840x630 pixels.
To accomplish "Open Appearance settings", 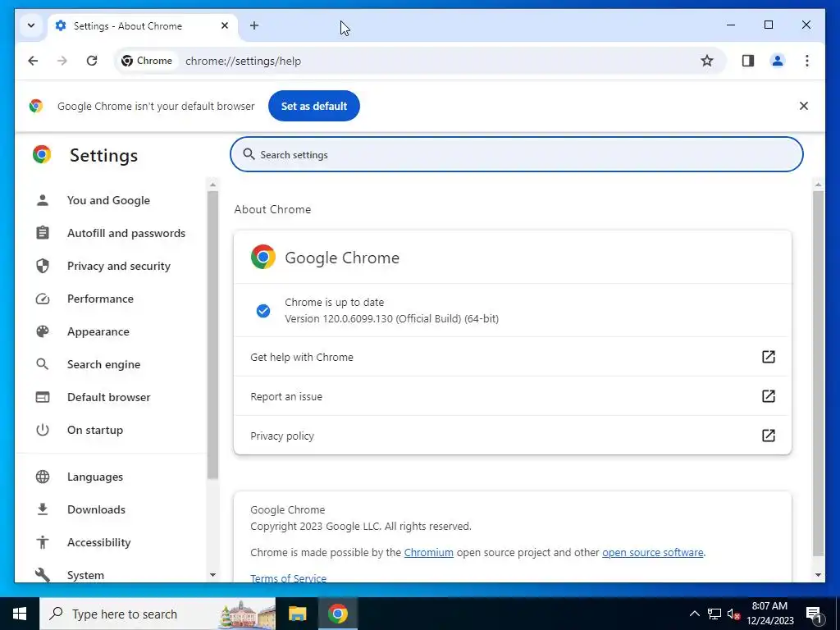I will pyautogui.click(x=98, y=331).
